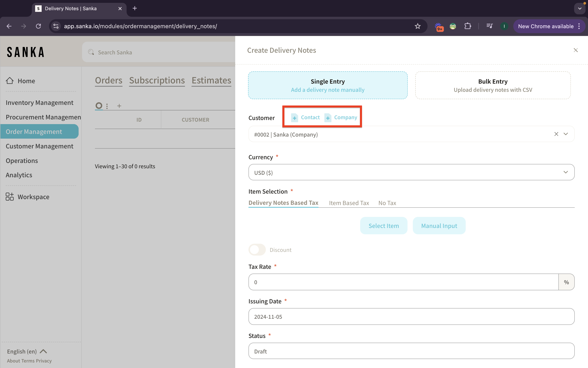Open Operations in sidebar
The height and width of the screenshot is (368, 588).
point(22,161)
